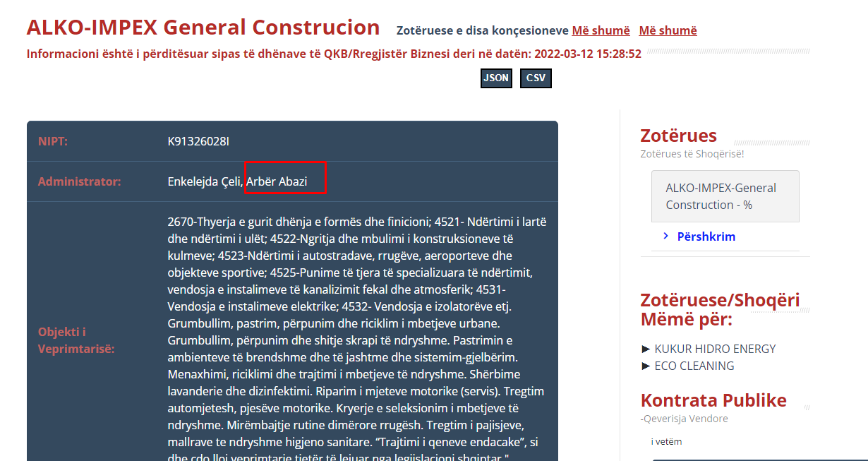Viewport: 868px width, 461px height.
Task: Click the QKB update date notice
Action: [334, 54]
